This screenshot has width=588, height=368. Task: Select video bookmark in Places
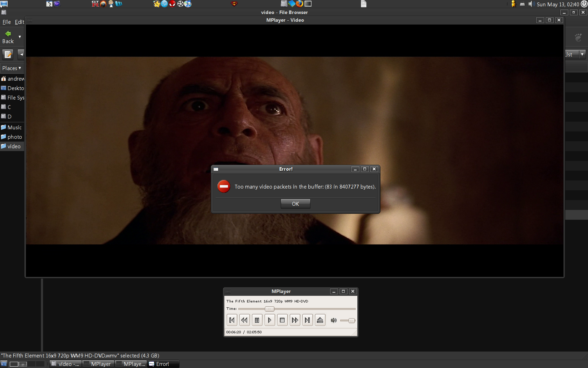tap(12, 146)
